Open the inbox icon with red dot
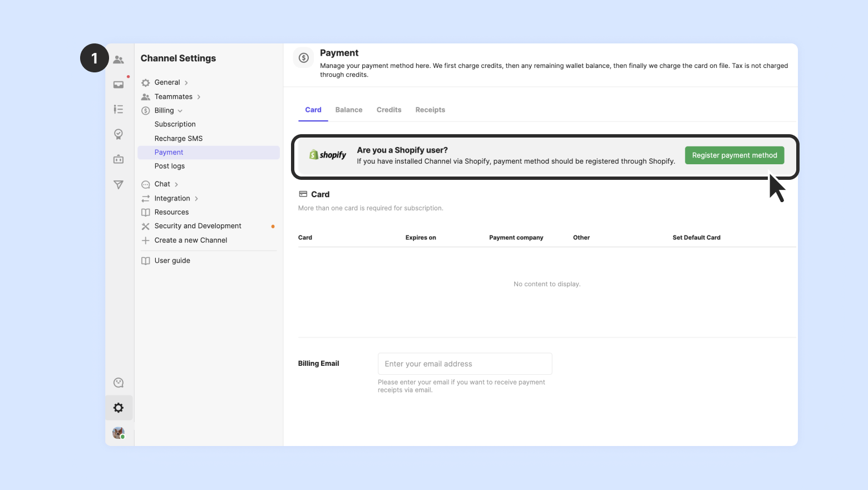The image size is (868, 490). tap(119, 85)
